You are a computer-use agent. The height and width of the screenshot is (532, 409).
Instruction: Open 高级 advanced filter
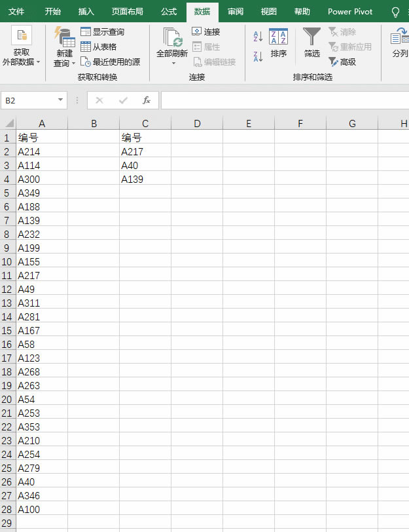tap(342, 62)
